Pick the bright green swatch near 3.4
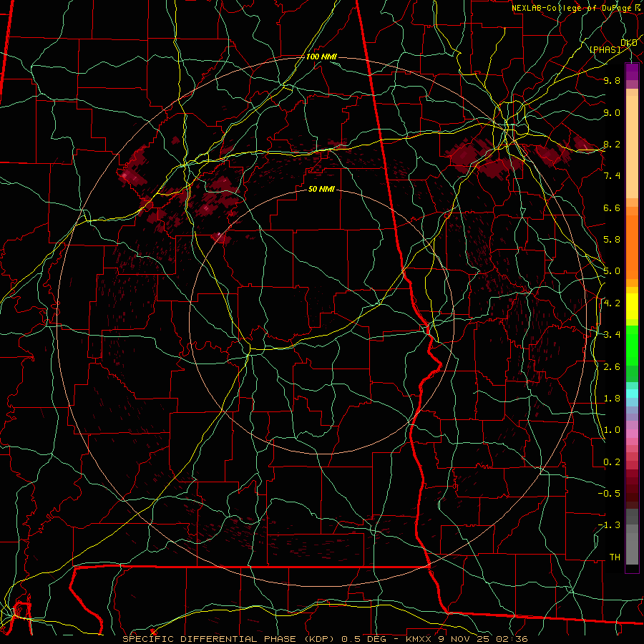The image size is (644, 644). tap(632, 345)
